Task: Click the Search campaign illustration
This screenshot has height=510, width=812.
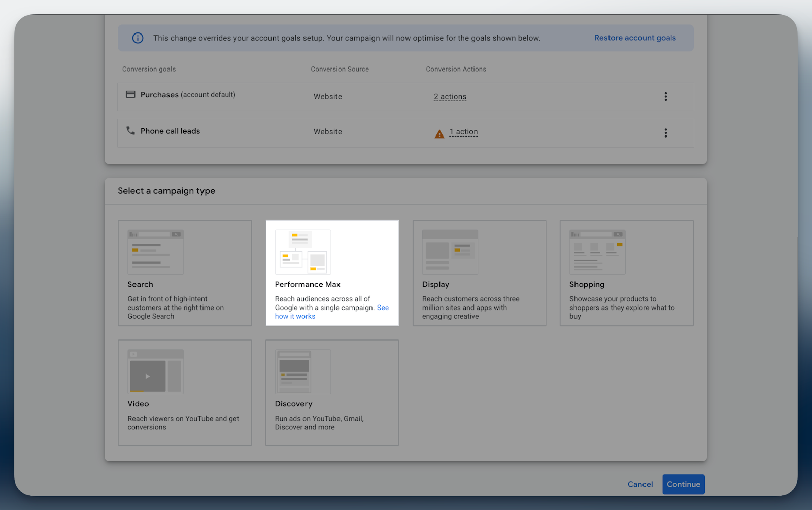Action: [155, 252]
